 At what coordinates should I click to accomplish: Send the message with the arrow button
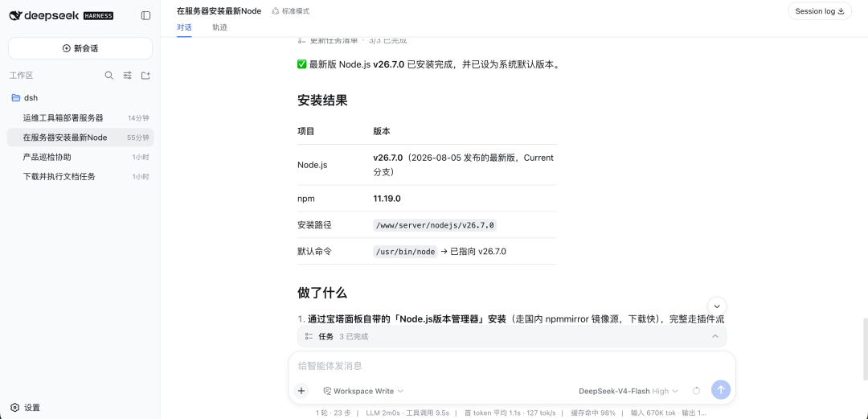(721, 389)
